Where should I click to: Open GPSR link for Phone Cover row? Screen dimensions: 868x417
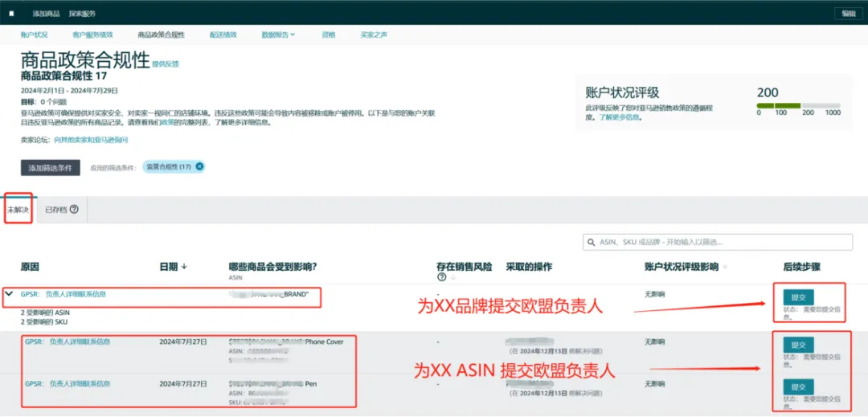[68, 341]
